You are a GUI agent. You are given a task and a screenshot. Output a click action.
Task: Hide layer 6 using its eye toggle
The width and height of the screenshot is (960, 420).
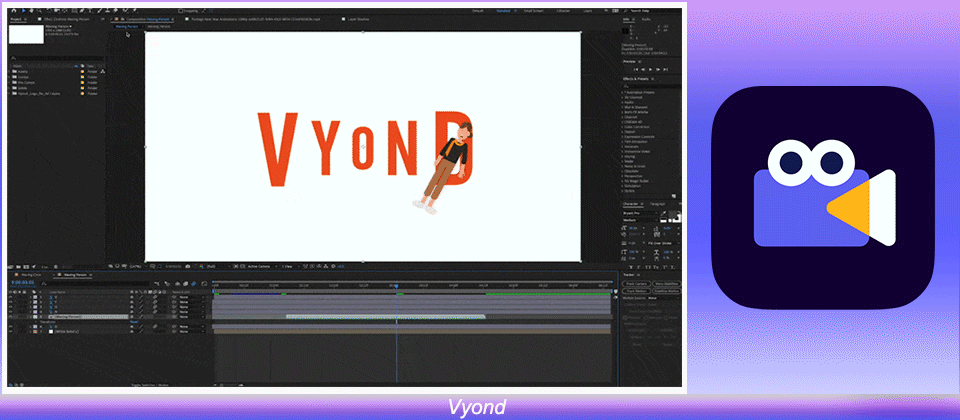click(10, 326)
